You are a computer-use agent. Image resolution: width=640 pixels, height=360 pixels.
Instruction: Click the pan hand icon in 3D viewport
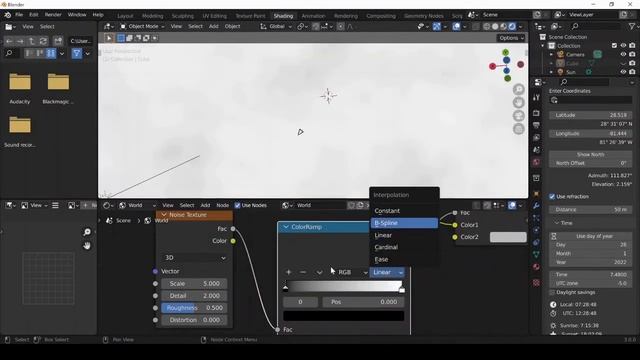518,102
